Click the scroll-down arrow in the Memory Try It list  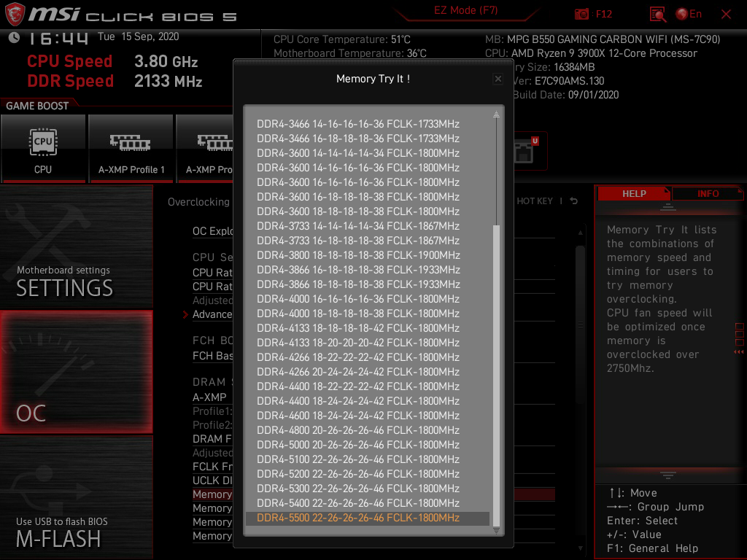(496, 531)
